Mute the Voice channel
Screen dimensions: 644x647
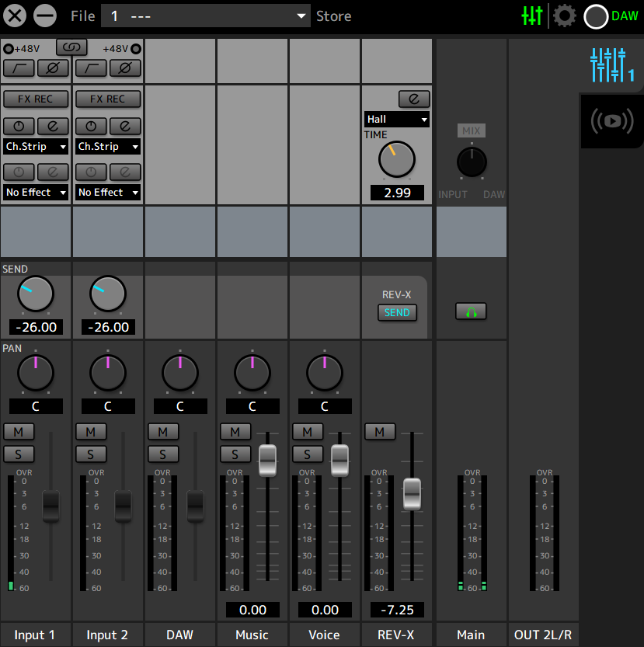coord(308,432)
